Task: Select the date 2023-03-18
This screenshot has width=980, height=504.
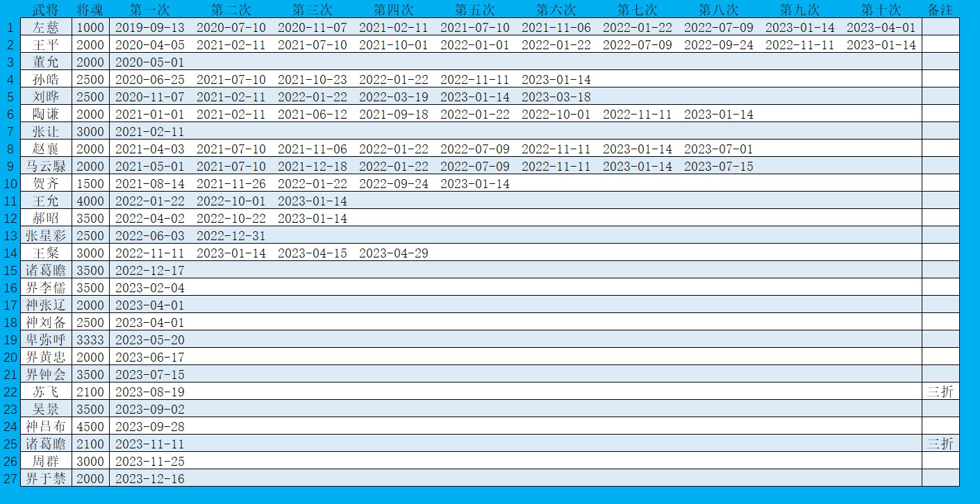Action: tap(556, 97)
